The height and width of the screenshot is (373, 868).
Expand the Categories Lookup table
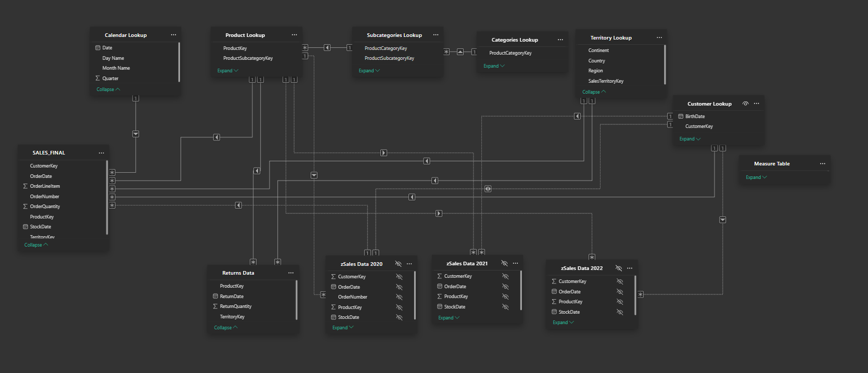pos(494,66)
